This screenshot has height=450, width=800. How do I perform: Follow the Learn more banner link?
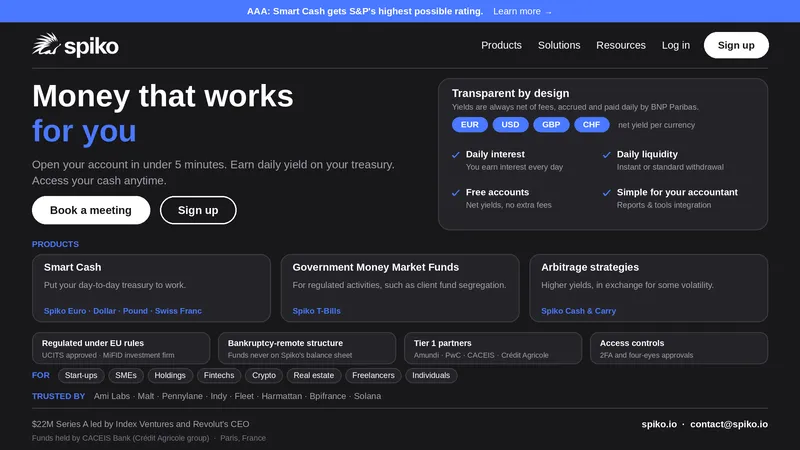pyautogui.click(x=522, y=11)
